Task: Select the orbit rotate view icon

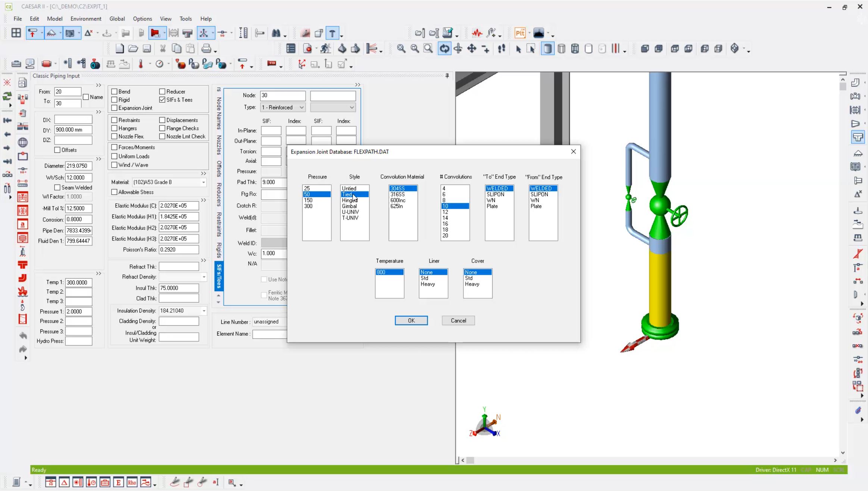Action: tap(444, 49)
